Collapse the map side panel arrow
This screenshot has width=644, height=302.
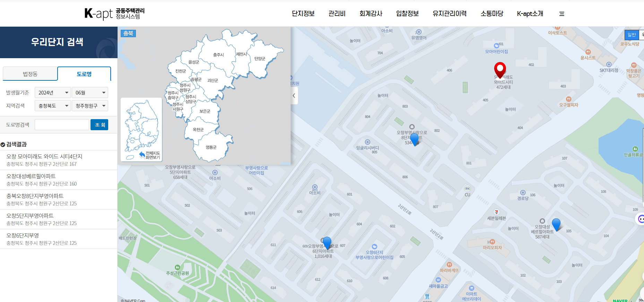(x=294, y=96)
